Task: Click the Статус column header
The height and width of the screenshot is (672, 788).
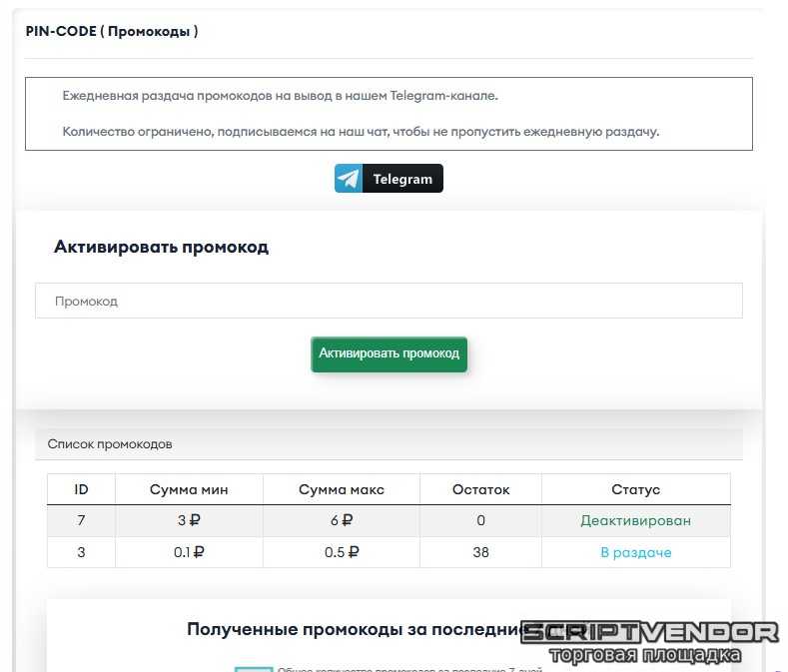Action: click(x=635, y=489)
